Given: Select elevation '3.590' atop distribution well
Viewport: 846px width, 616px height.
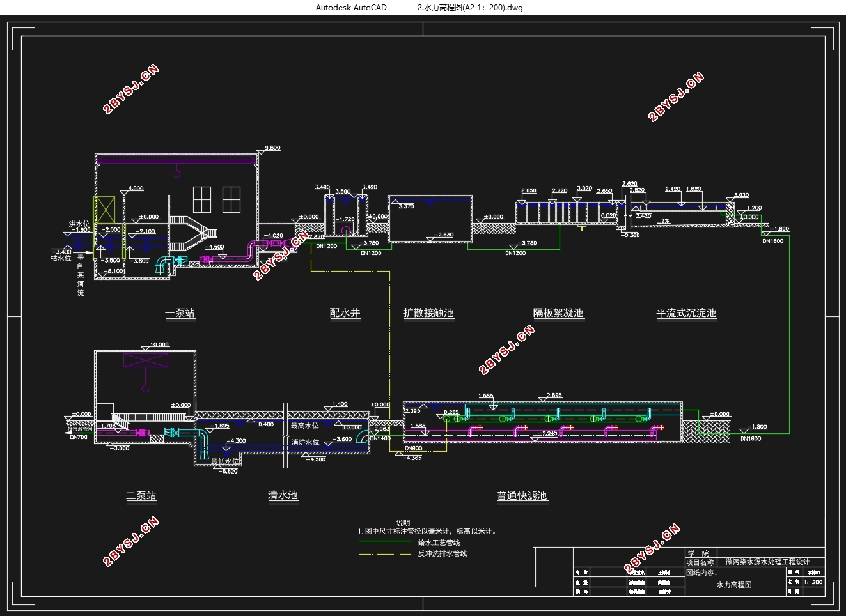Looking at the screenshot, I should coord(343,192).
